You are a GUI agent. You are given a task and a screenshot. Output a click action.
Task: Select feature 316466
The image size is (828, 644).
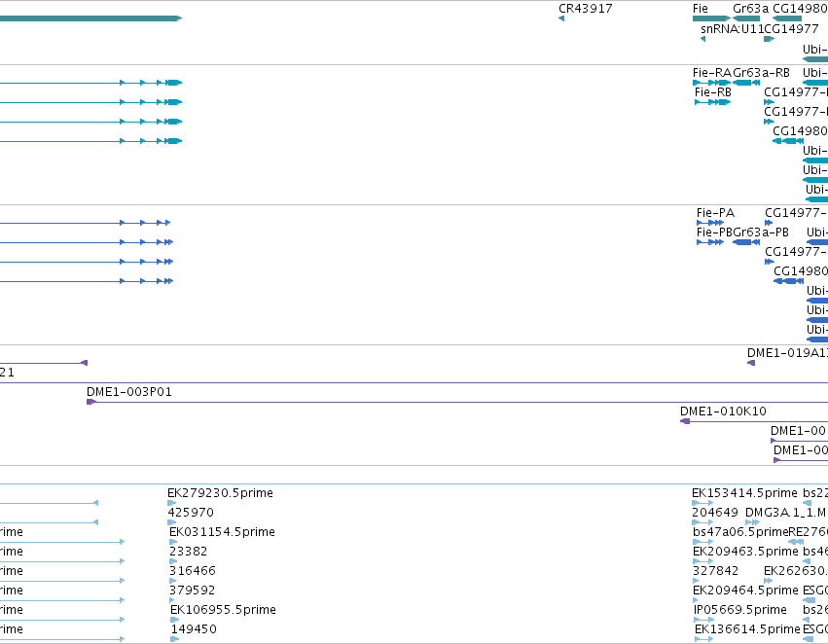(172, 581)
